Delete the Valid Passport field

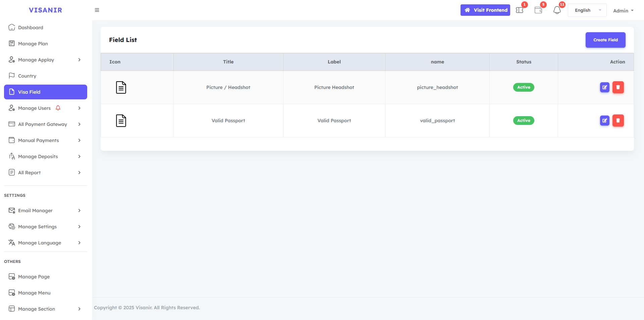point(618,121)
